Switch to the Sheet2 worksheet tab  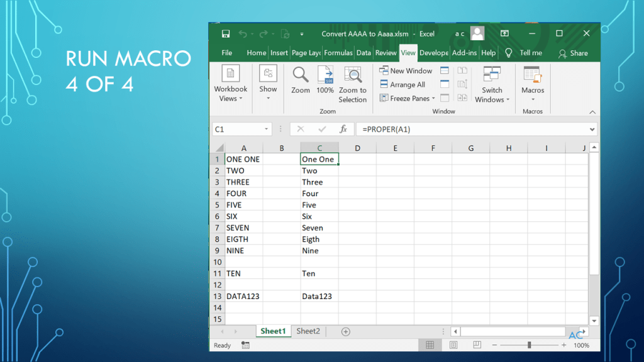coord(308,331)
